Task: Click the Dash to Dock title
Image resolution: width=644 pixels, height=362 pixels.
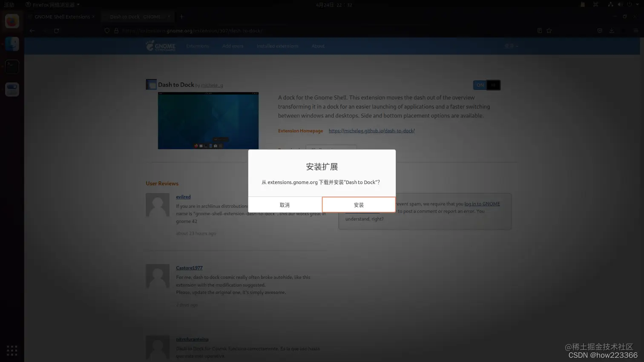Action: (x=176, y=85)
